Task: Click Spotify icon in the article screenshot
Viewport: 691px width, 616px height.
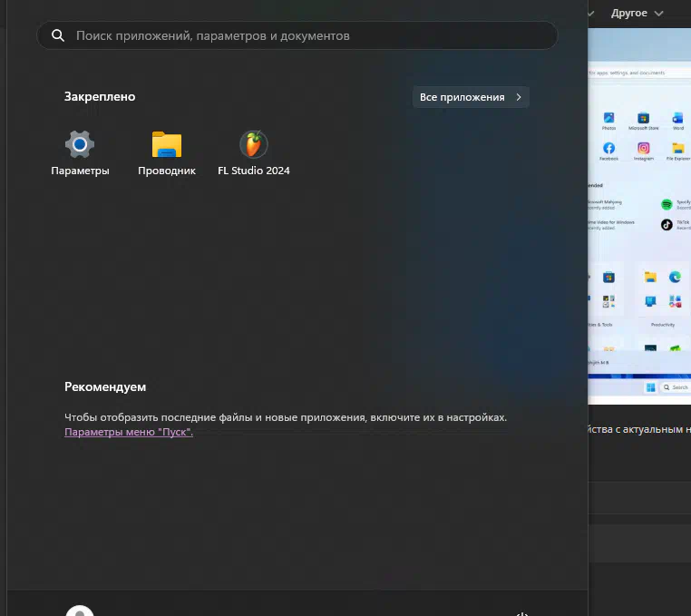Action: [x=667, y=204]
